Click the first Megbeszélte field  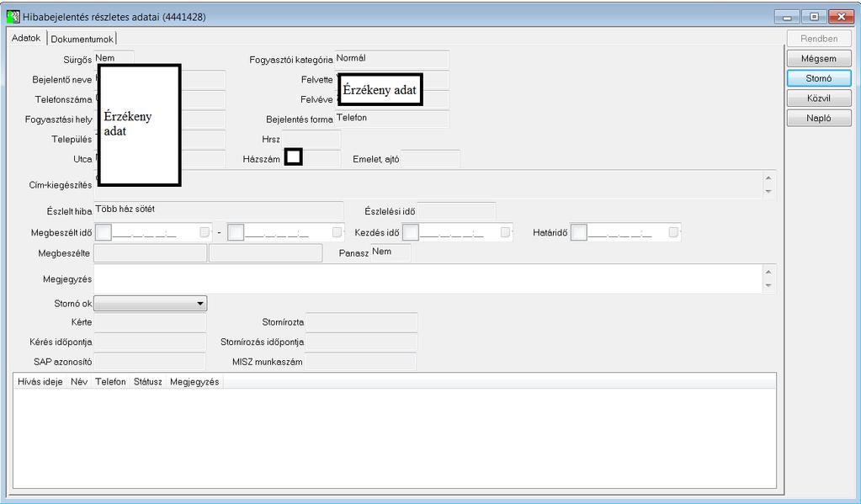click(151, 253)
